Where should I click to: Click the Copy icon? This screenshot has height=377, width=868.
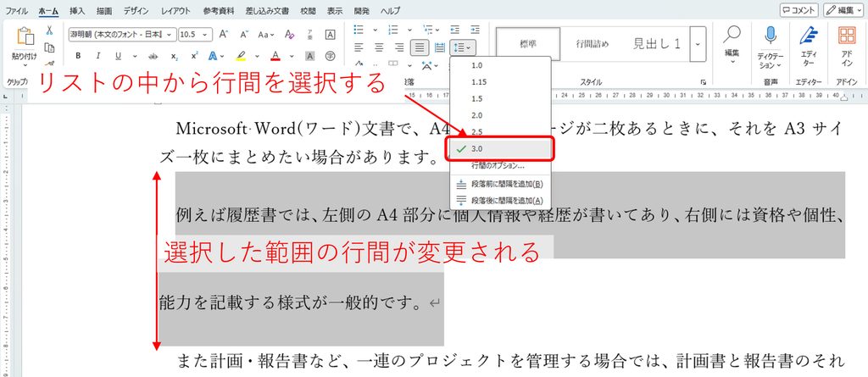[x=49, y=47]
